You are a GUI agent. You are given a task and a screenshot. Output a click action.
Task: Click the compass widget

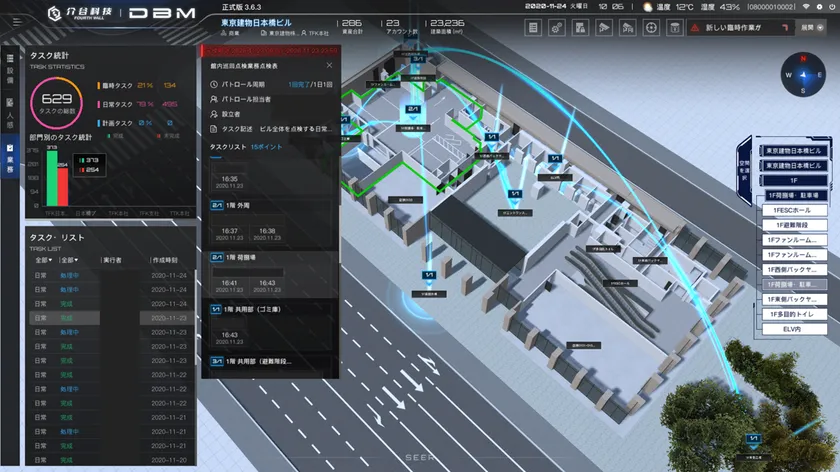(802, 73)
